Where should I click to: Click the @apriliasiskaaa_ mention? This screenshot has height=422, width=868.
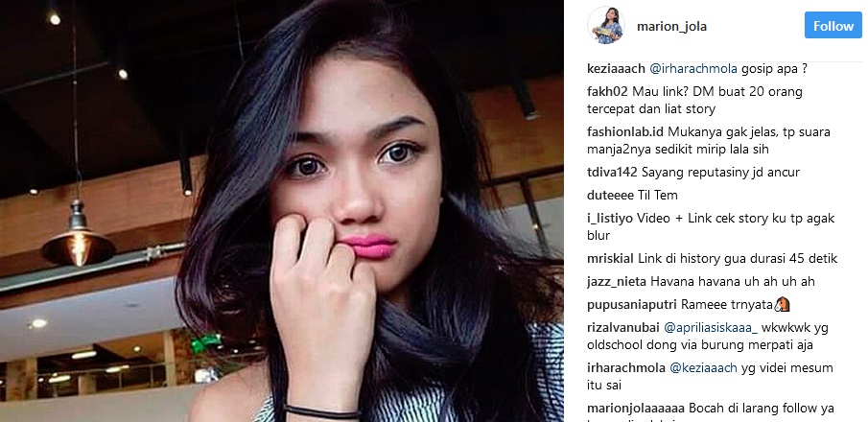[711, 328]
